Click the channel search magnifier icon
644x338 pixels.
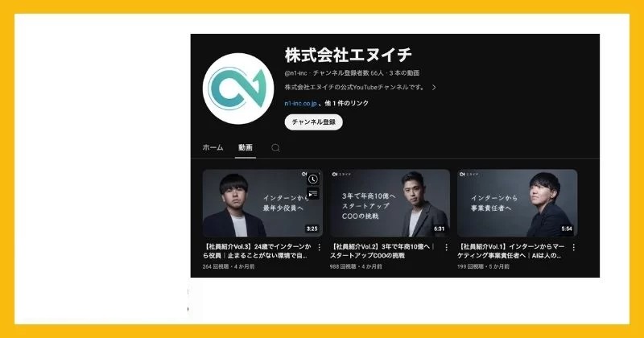(x=275, y=148)
